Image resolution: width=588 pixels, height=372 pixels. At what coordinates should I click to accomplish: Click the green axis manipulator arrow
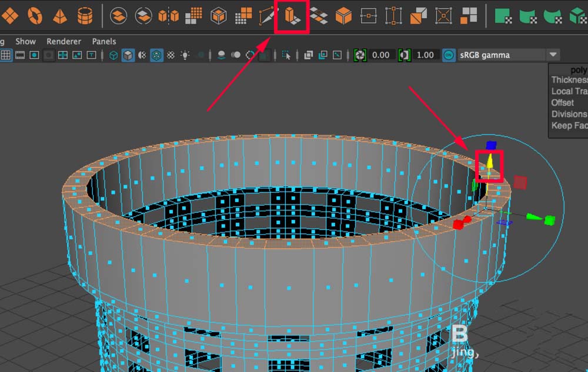tap(534, 217)
